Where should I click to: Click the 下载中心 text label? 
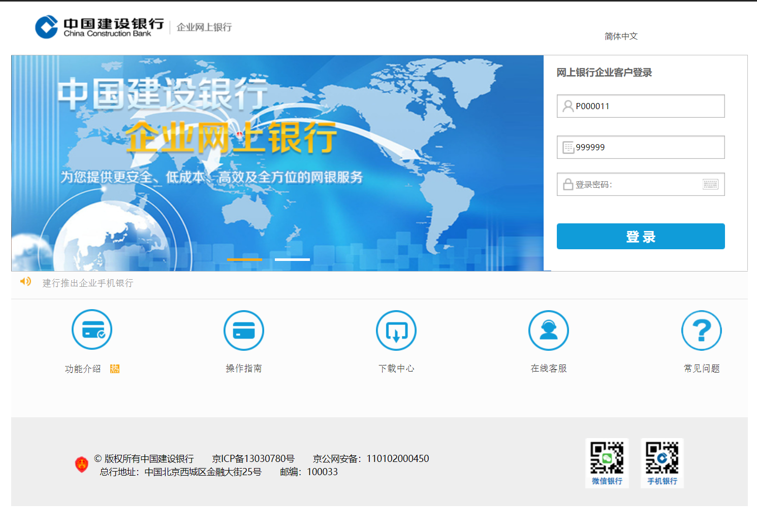tap(396, 368)
